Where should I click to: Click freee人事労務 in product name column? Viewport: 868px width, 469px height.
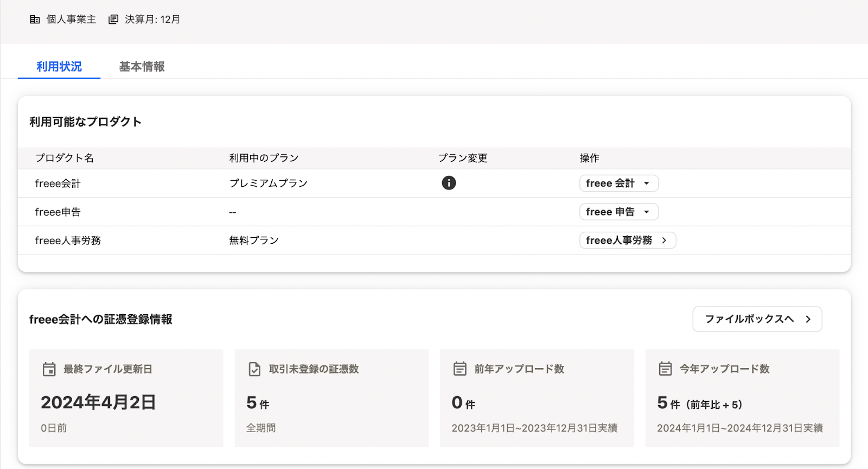(68, 240)
